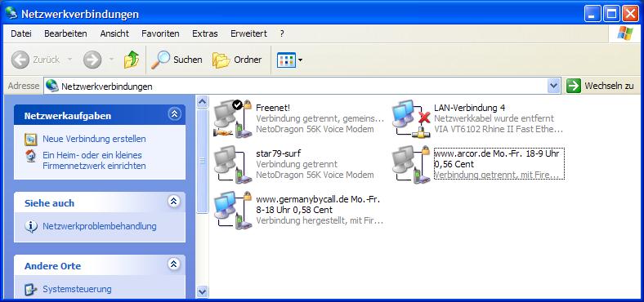Collapse the Andere Orte panel
This screenshot has height=302, width=644.
click(174, 264)
